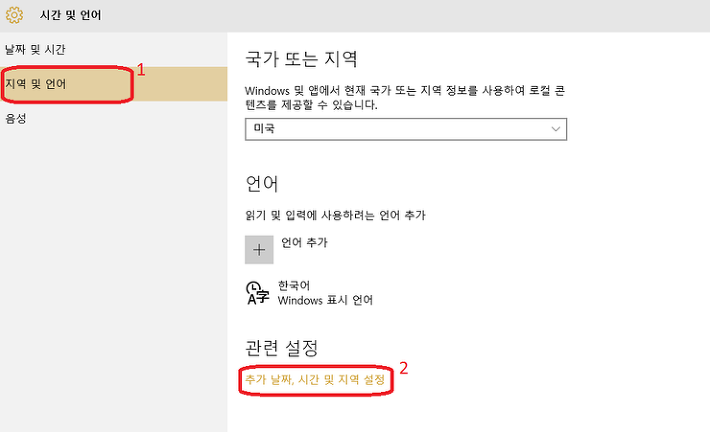710x432 pixels.
Task: Open the 날짜 및 시간 section
Action: (35, 49)
